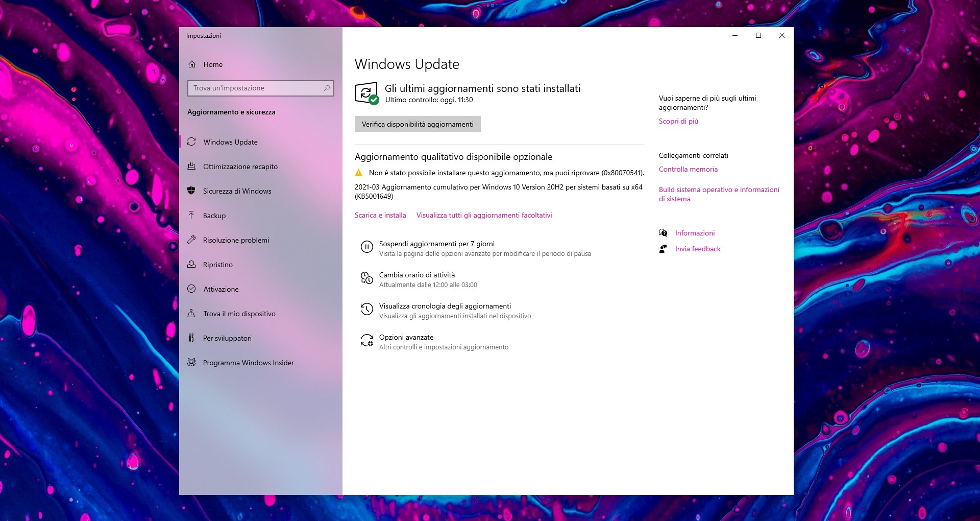Maximize the Impostazioni window
980x521 pixels.
pyautogui.click(x=758, y=35)
